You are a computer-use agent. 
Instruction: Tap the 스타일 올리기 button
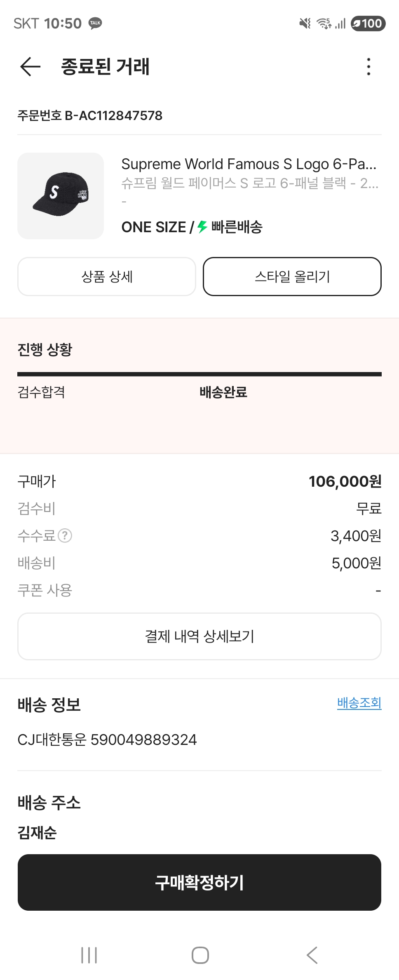tap(292, 277)
